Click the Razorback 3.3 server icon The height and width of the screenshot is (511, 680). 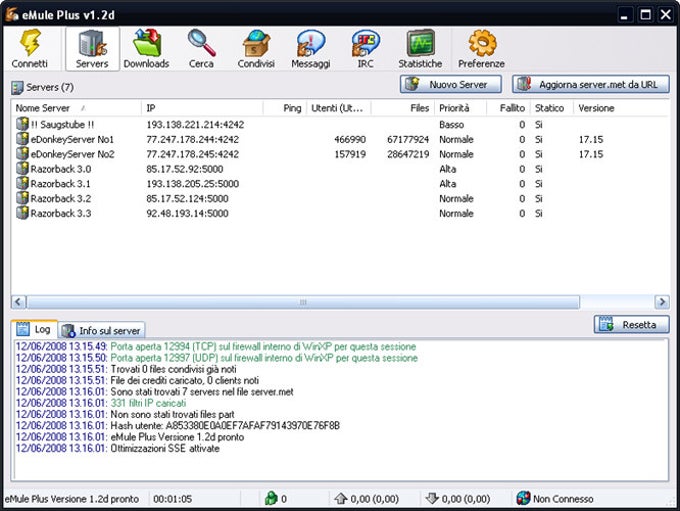22,213
